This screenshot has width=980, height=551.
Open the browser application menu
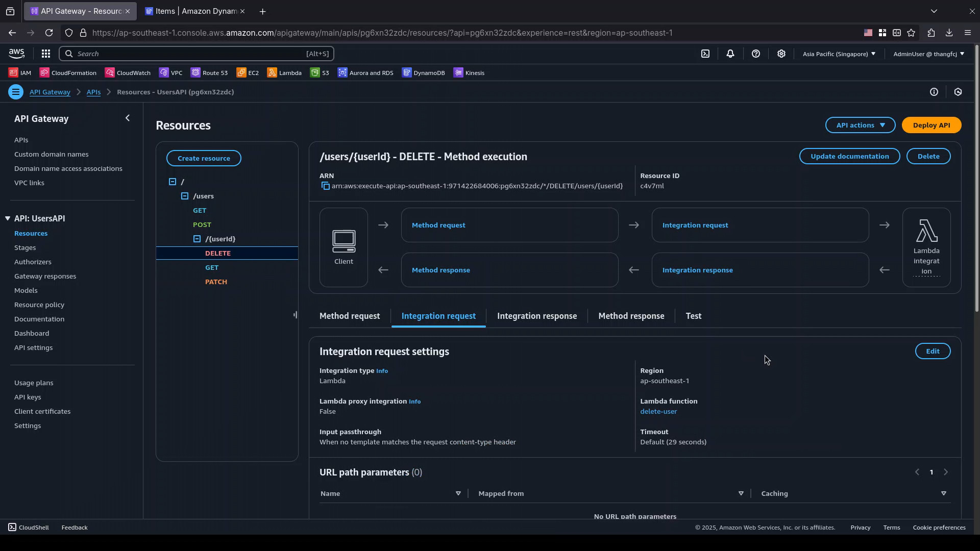pos(968,33)
